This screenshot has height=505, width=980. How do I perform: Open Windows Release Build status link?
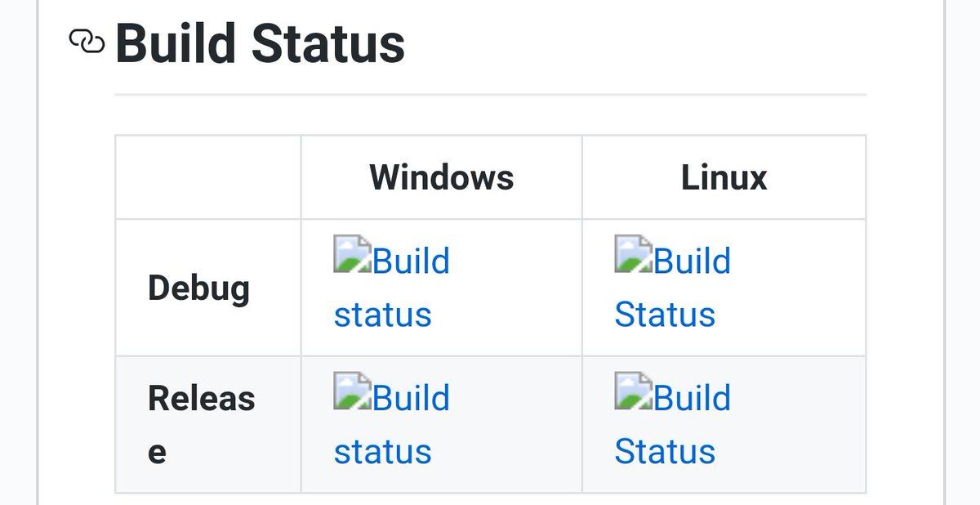[392, 424]
